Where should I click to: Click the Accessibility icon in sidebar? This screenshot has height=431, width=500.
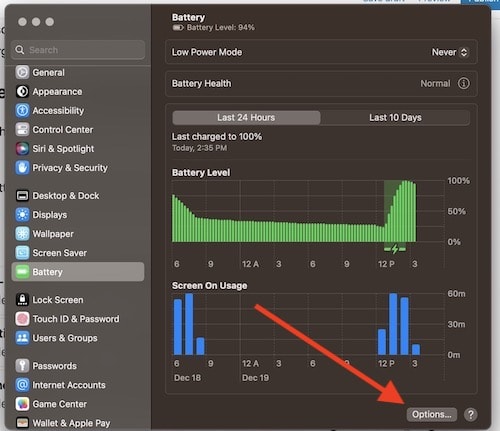(22, 110)
